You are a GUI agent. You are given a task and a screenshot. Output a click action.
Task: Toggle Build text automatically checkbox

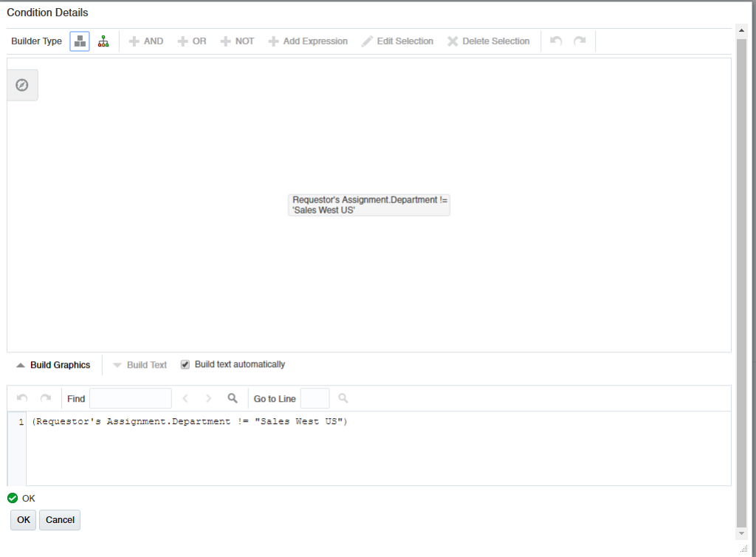point(185,365)
